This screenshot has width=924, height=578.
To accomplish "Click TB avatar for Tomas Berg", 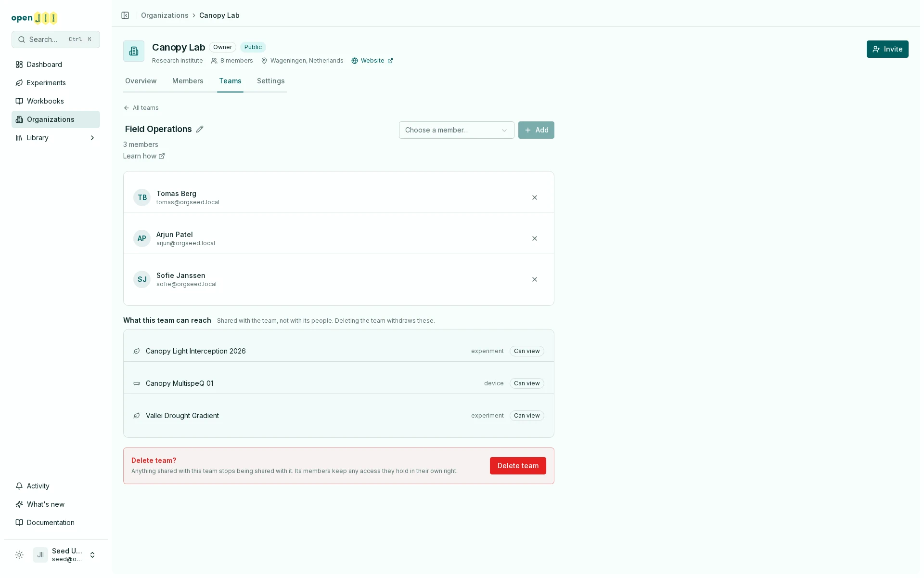I will coord(142,197).
